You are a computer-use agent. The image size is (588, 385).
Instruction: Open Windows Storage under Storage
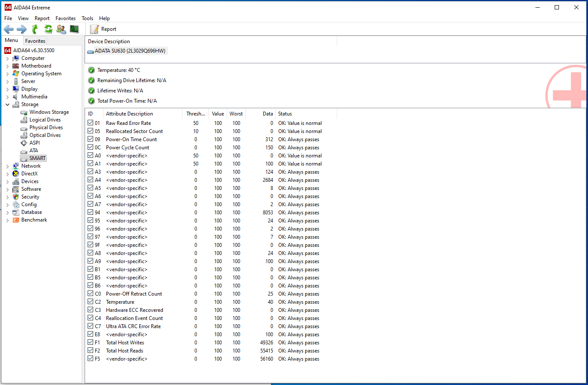(x=49, y=112)
